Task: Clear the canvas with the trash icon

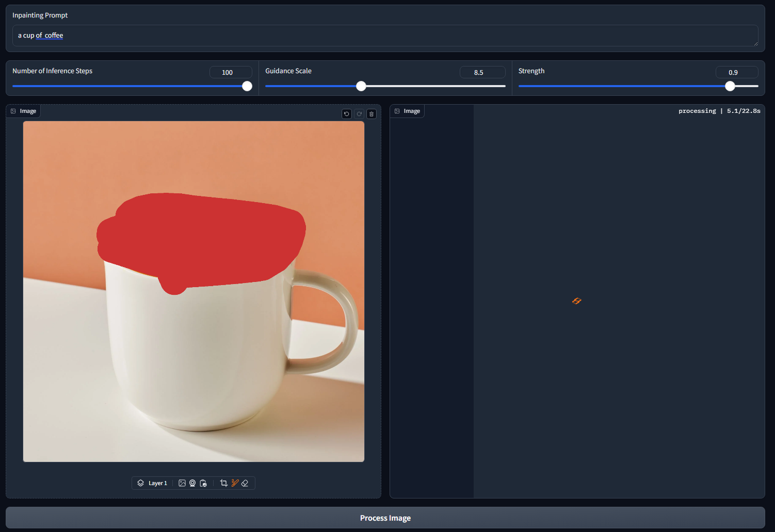Action: click(x=372, y=114)
